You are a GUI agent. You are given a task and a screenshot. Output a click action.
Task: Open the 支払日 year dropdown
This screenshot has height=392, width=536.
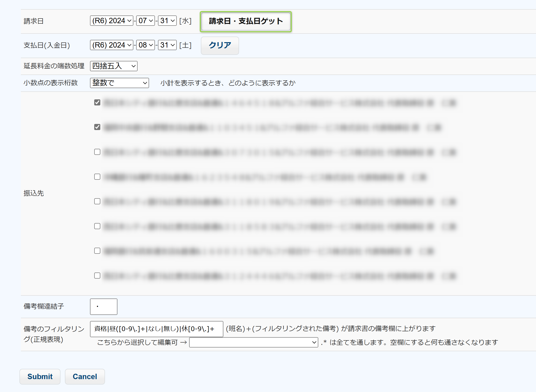point(111,45)
